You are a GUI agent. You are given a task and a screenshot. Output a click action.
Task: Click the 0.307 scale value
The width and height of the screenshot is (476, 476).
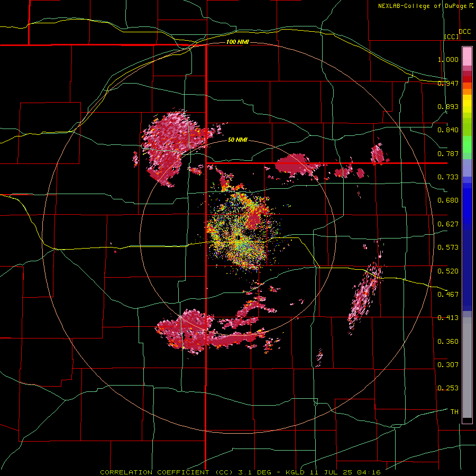pyautogui.click(x=448, y=364)
